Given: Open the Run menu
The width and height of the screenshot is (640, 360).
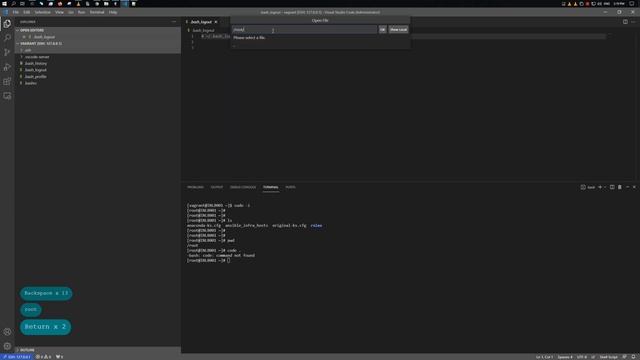Looking at the screenshot, I should click(x=82, y=12).
